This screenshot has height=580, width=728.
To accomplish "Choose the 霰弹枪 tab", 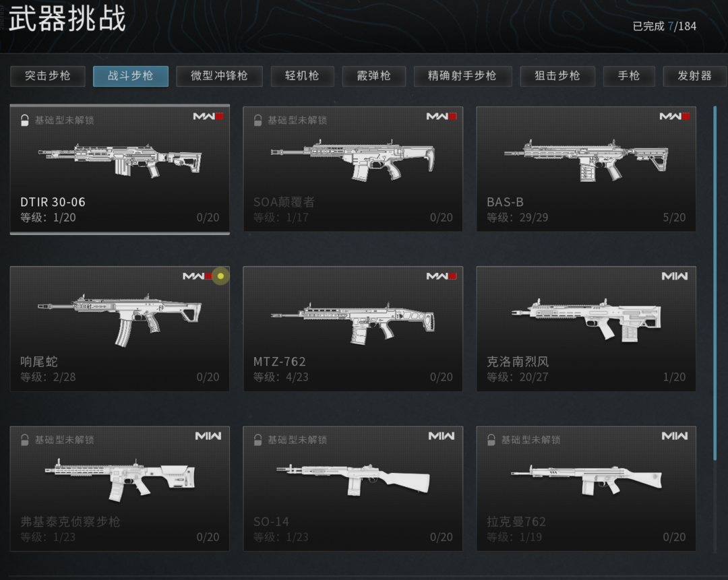I will point(373,76).
